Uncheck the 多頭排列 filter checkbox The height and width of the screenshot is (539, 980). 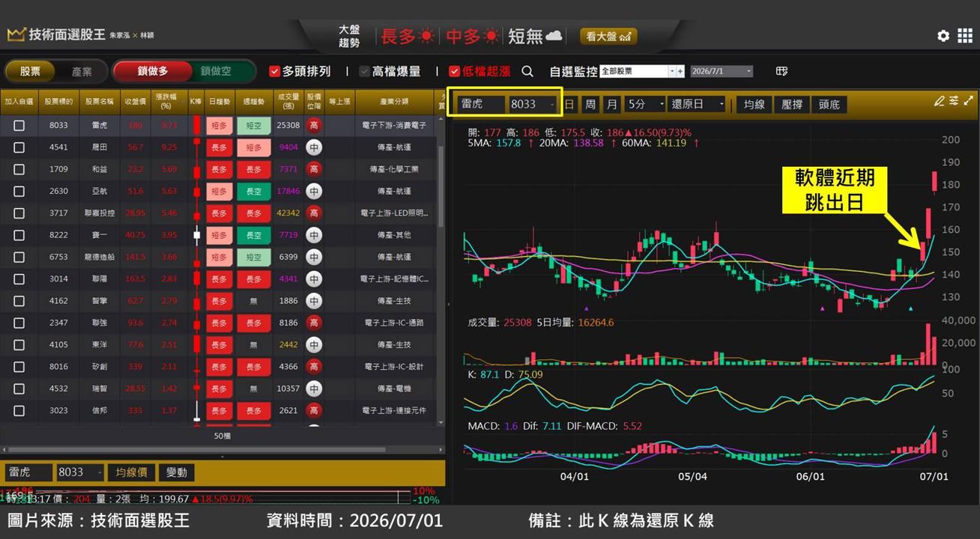click(x=274, y=71)
